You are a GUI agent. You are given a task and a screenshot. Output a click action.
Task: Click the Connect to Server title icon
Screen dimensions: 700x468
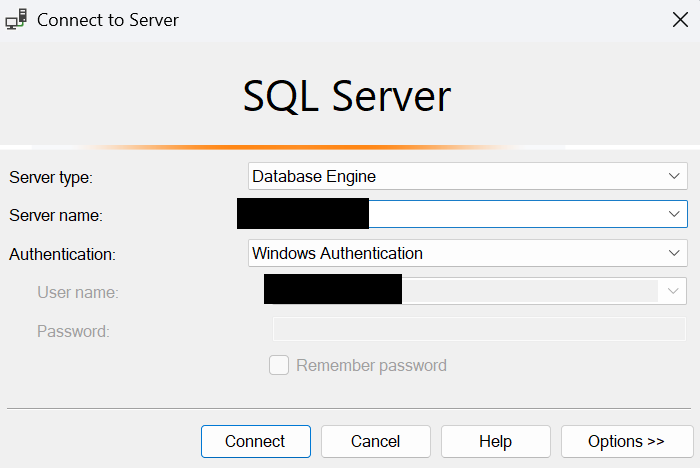[18, 19]
